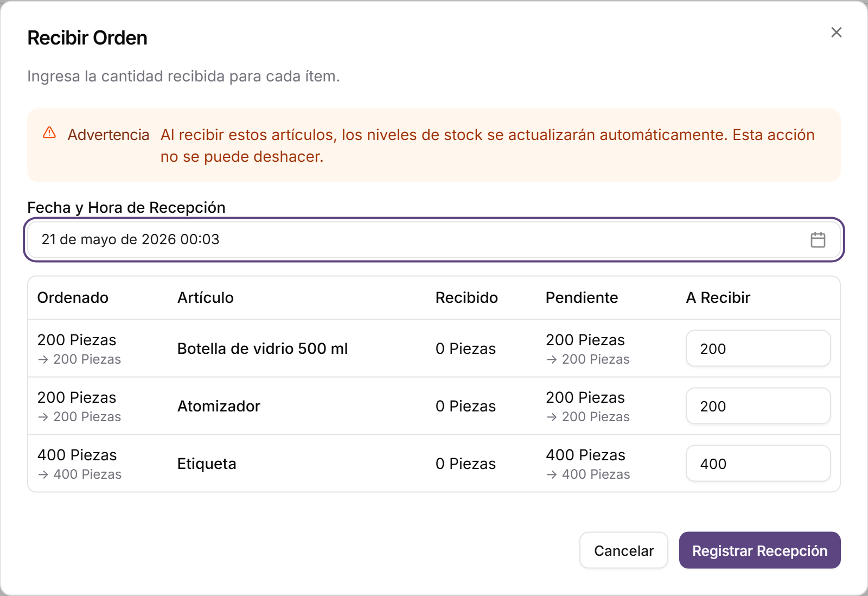
Task: Click the Pendiente column header
Action: (x=582, y=297)
